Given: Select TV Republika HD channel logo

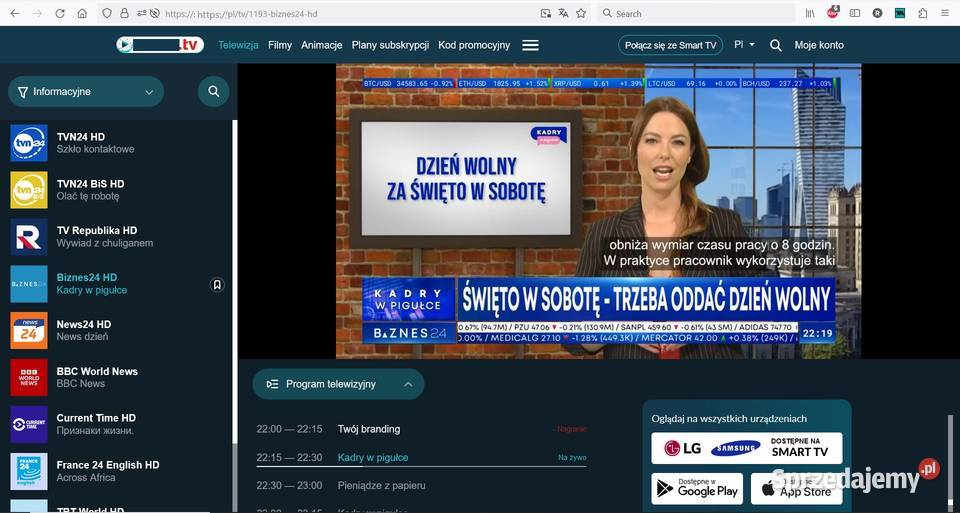Looking at the screenshot, I should (x=29, y=237).
